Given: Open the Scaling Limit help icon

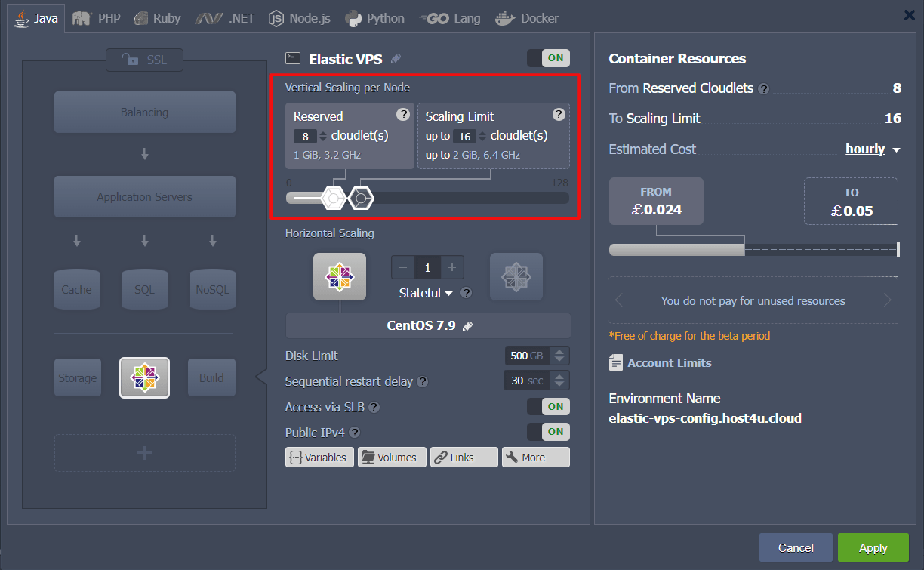Looking at the screenshot, I should (559, 115).
